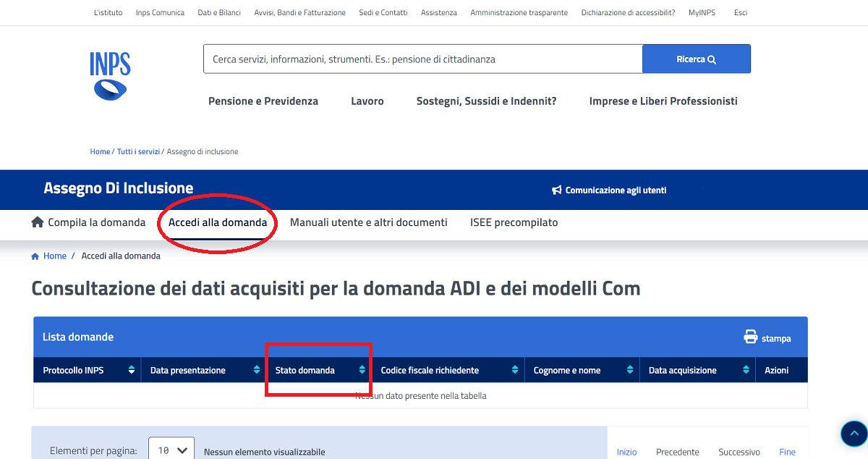
Task: Click the INPS logo
Action: (x=110, y=75)
